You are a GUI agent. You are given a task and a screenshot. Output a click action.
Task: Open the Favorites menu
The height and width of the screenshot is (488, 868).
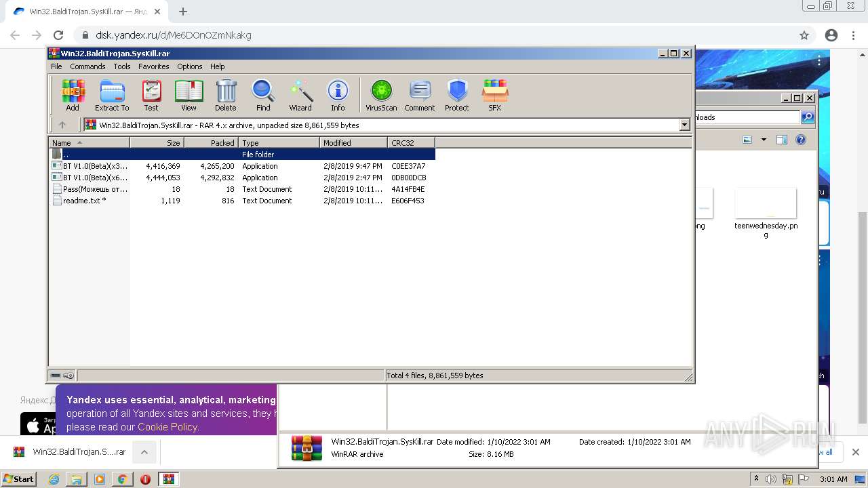pos(154,66)
